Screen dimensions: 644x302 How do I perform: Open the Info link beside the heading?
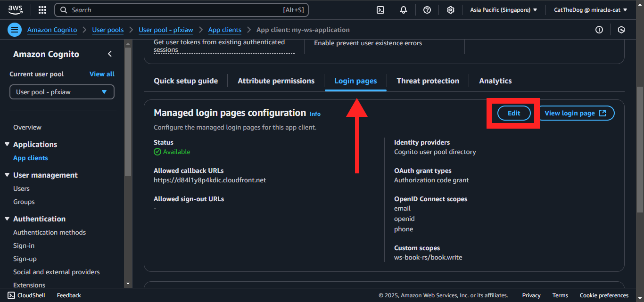click(x=315, y=114)
